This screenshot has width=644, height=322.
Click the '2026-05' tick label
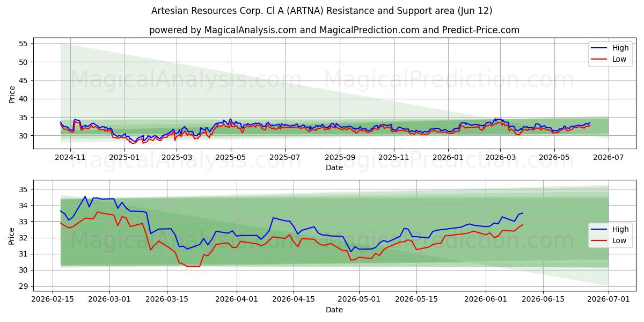[x=554, y=157]
